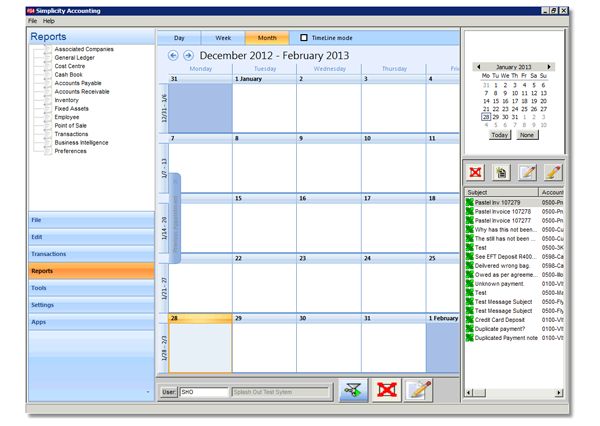Select the Reports navigation pane button
Screen dimensions: 600x426
click(91, 271)
